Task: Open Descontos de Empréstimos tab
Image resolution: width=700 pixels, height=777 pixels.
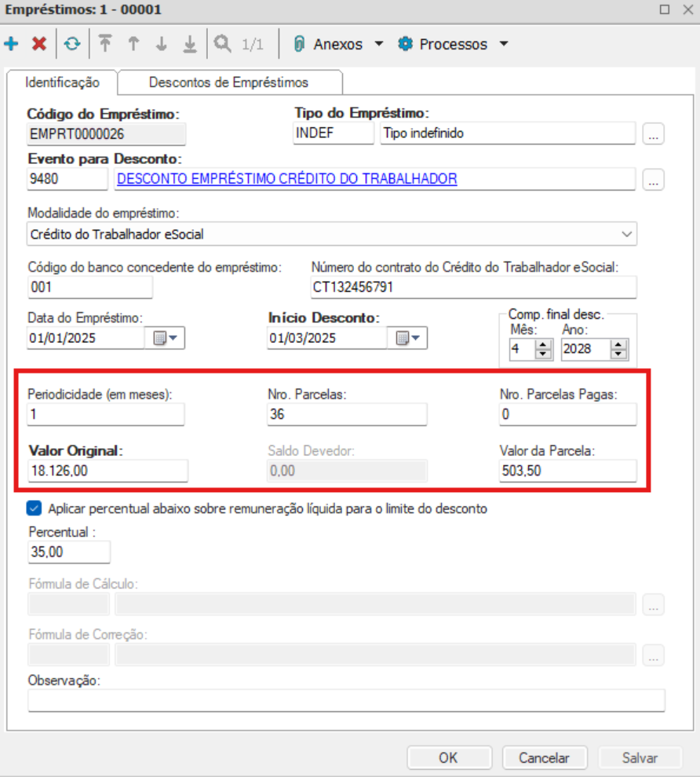Action: pos(229,82)
